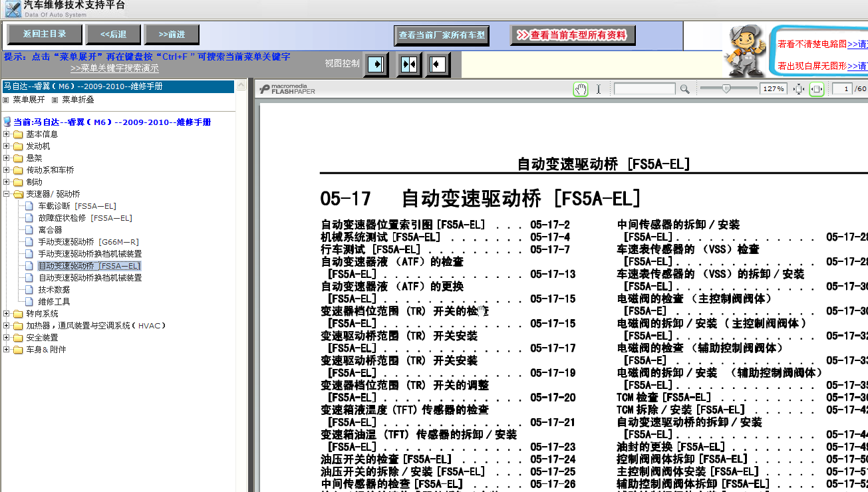Click first view control button with right arrow

pyautogui.click(x=376, y=64)
